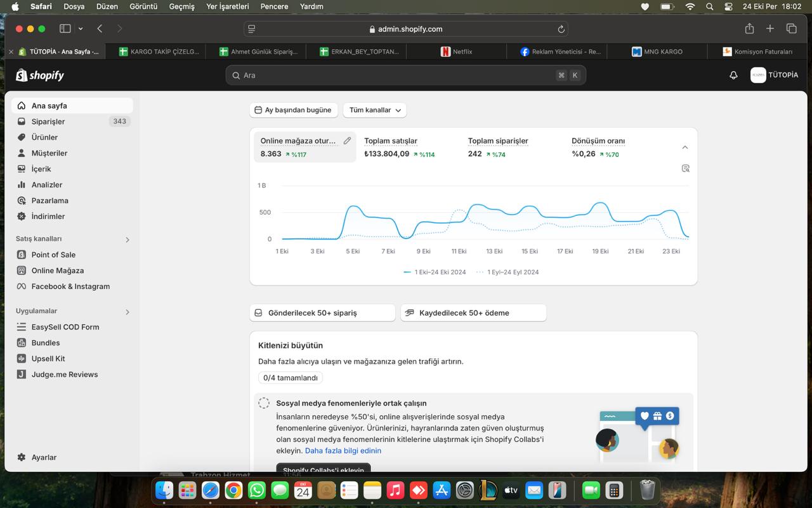Click the Judge.me Reviews app icon
Image resolution: width=812 pixels, height=508 pixels.
[22, 375]
